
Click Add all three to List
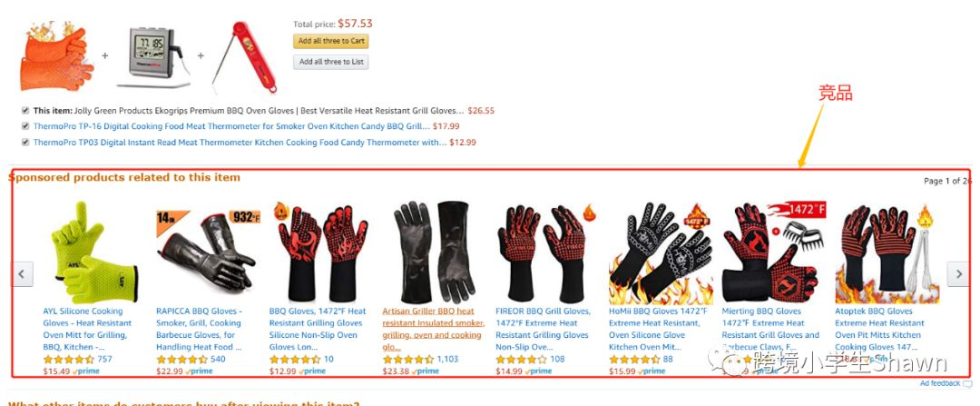tap(330, 62)
